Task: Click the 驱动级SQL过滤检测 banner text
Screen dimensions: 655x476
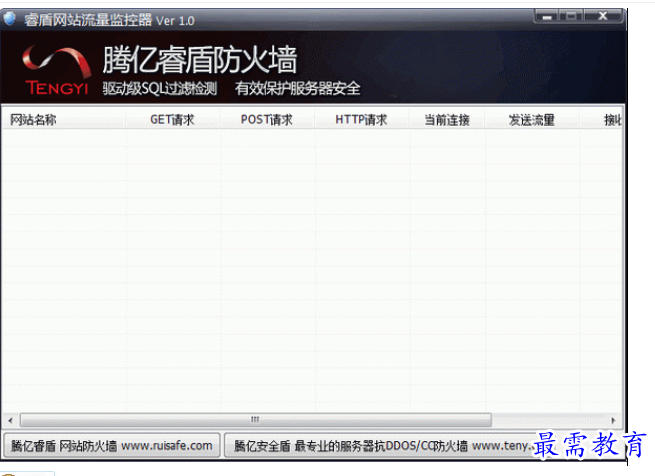Action: [160, 88]
